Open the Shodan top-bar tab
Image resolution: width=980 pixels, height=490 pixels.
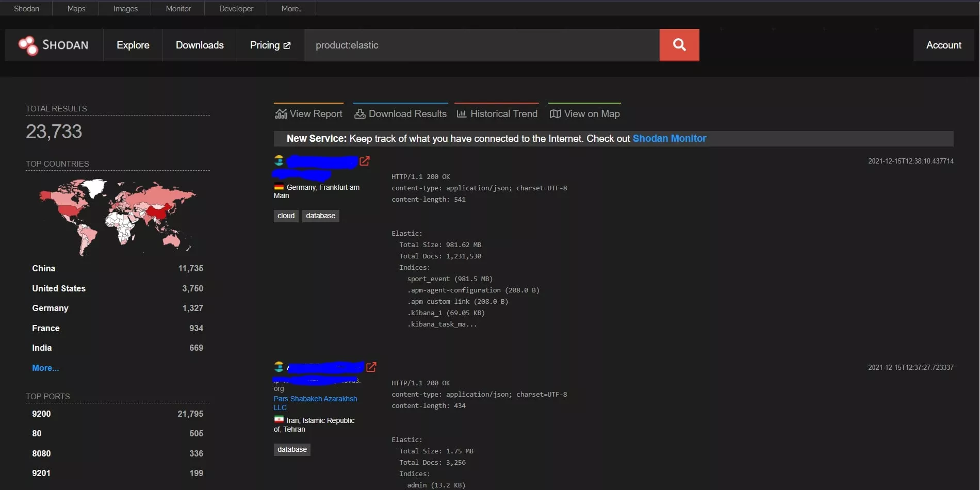(x=26, y=8)
